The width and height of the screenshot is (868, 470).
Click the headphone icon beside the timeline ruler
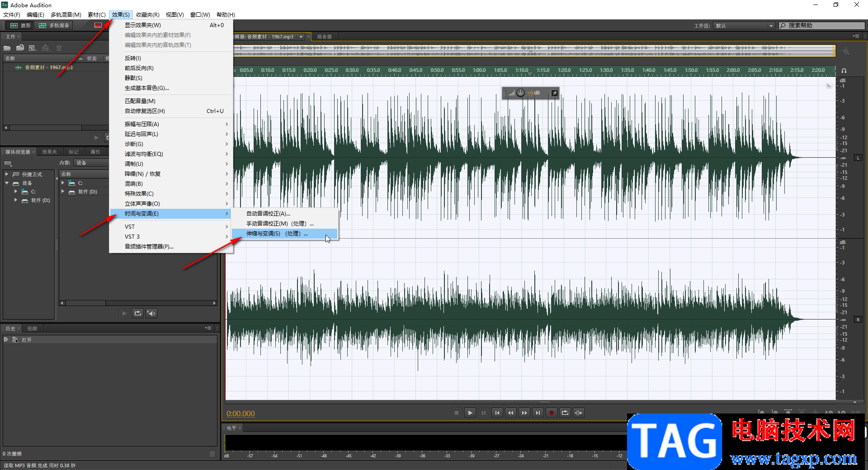click(x=844, y=70)
